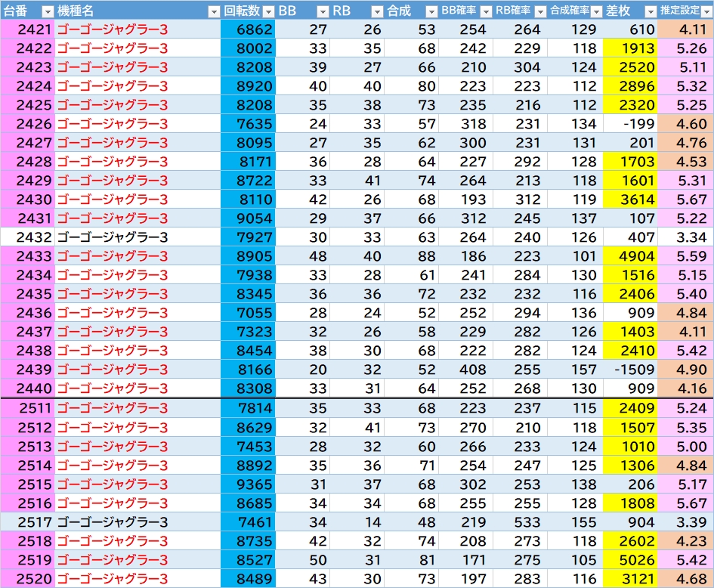Select the yellow 差枚 cell 1913
The height and width of the screenshot is (588, 714).
pos(630,48)
